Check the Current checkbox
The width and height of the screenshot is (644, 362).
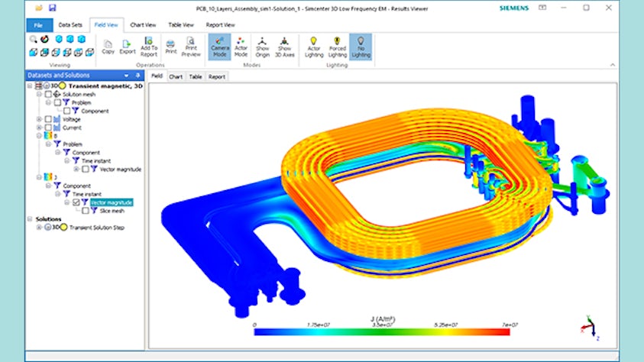48,128
